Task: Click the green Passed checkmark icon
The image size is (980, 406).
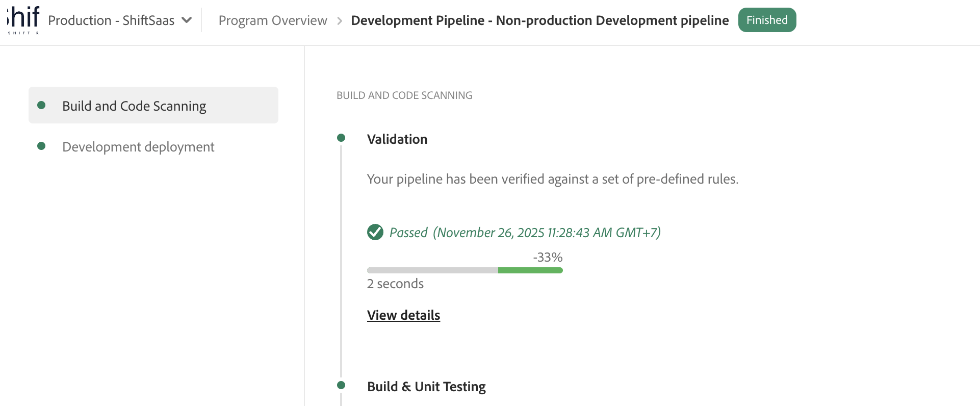Action: point(375,232)
